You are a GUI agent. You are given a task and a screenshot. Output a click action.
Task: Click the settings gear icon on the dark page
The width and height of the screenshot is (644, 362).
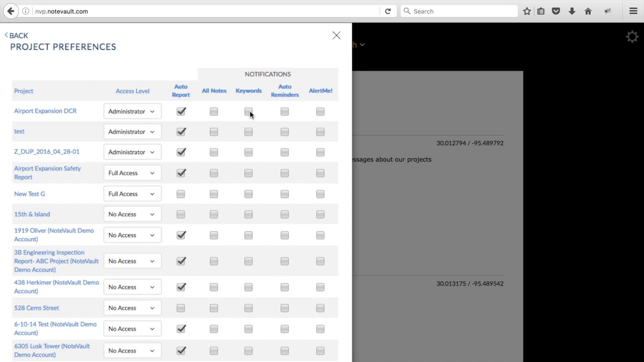(x=632, y=37)
